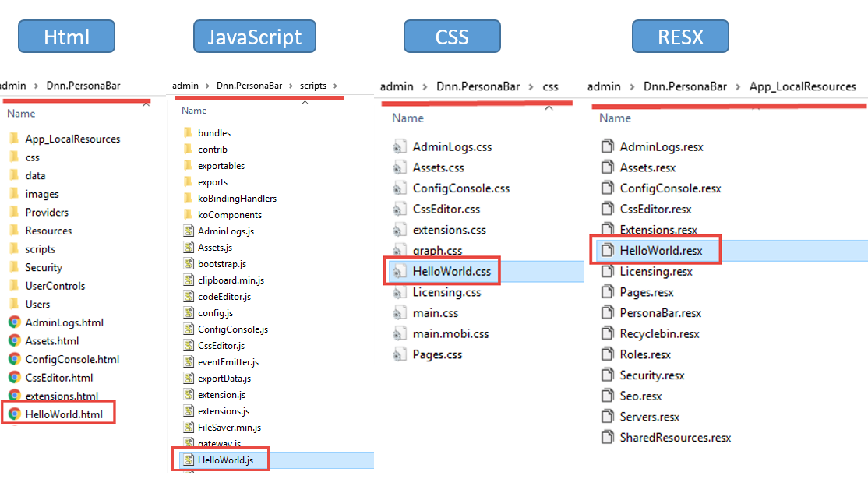Click the document icon of AdminLogs.resx
This screenshot has width=868, height=479.
pos(607,146)
